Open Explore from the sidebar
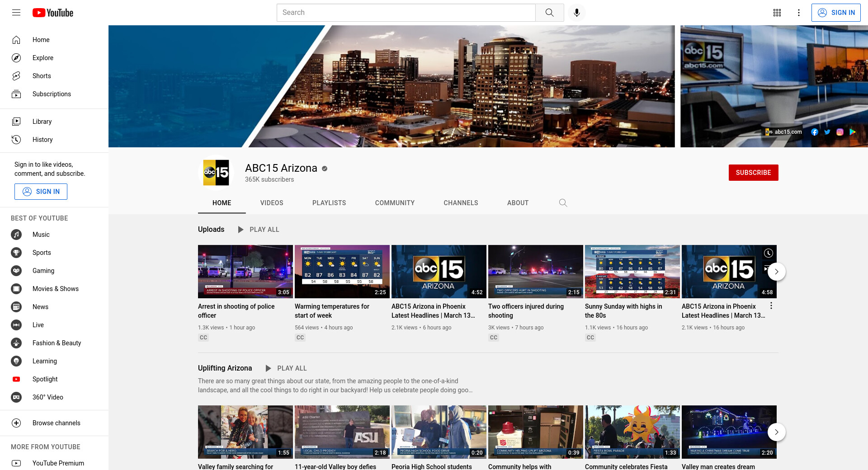This screenshot has width=868, height=470. click(x=54, y=58)
